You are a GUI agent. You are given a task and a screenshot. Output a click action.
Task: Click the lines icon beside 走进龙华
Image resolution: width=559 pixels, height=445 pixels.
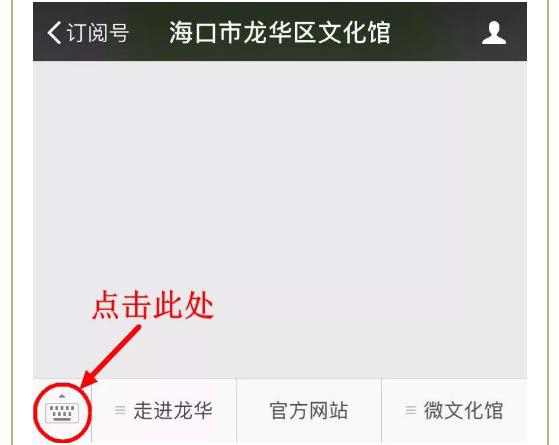(x=120, y=410)
